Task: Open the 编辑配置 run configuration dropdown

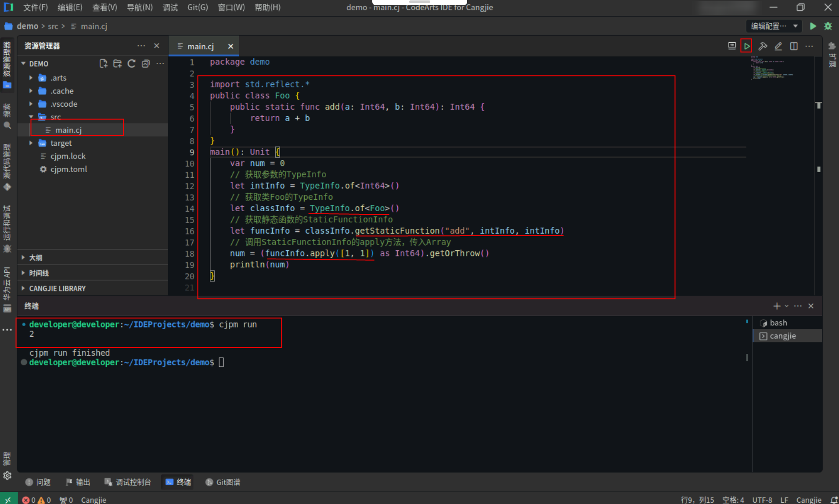Action: (x=774, y=26)
